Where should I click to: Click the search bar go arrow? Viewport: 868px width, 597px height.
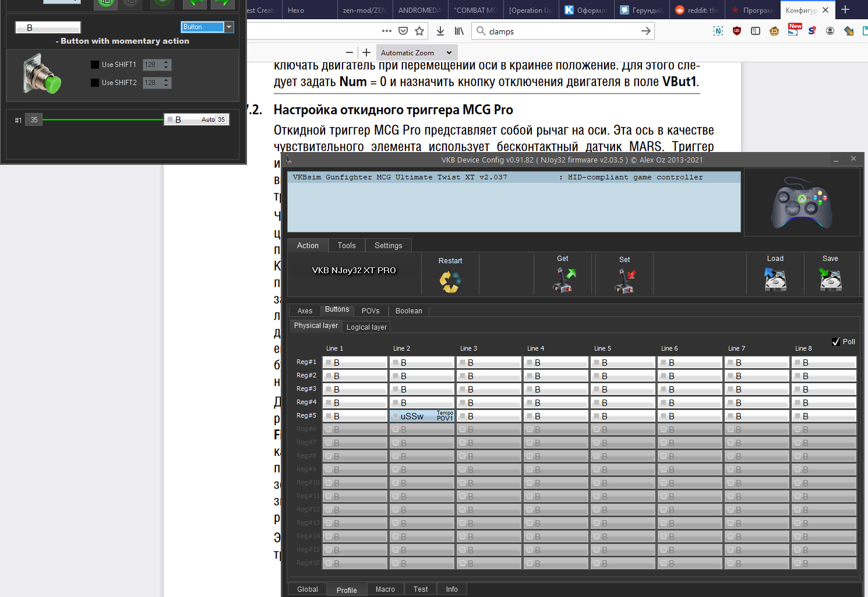(x=645, y=31)
